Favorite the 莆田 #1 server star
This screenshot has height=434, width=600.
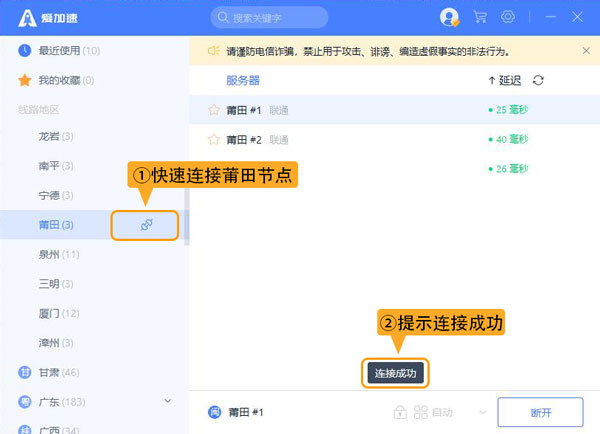pyautogui.click(x=213, y=110)
